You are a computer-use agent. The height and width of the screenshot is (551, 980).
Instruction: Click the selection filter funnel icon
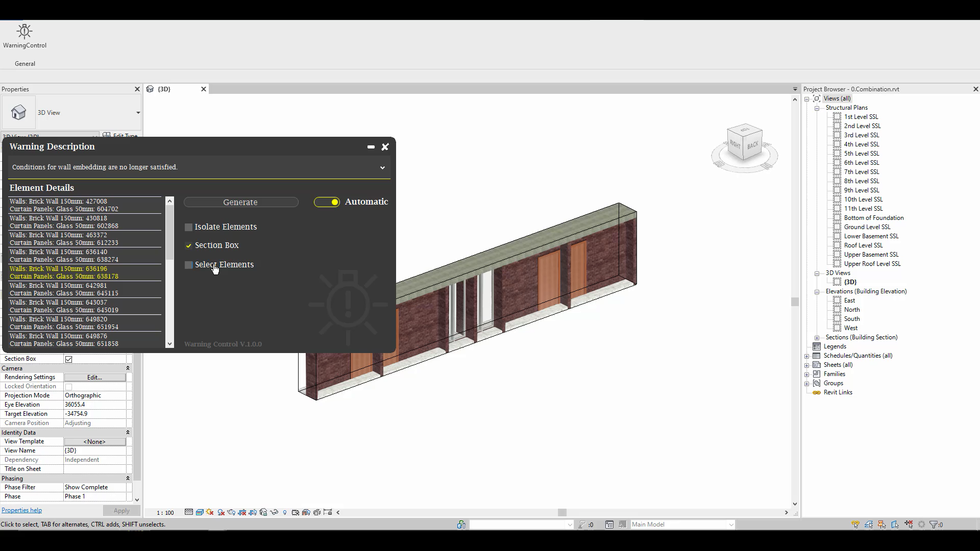934,524
